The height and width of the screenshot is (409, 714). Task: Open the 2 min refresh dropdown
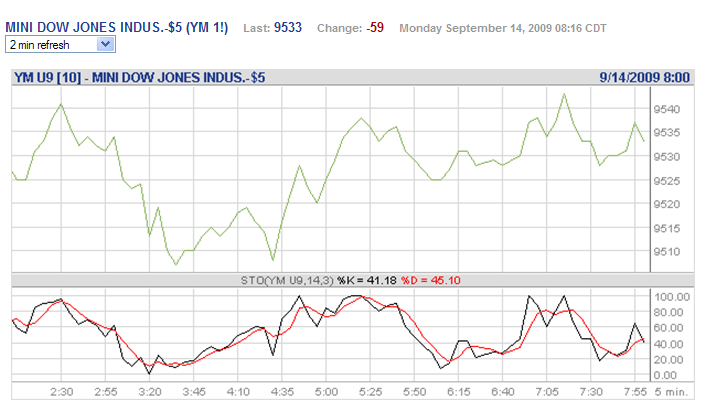point(60,45)
